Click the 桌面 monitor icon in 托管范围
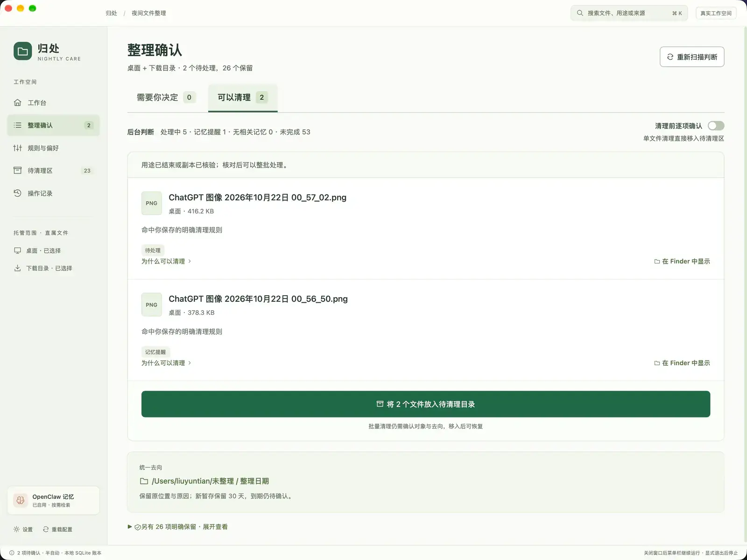 (x=18, y=250)
